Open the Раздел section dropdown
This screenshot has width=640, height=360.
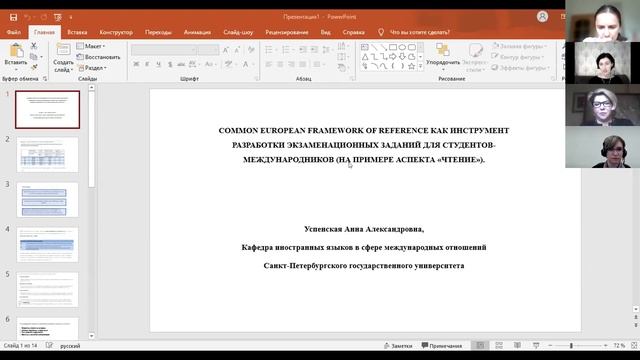(93, 68)
